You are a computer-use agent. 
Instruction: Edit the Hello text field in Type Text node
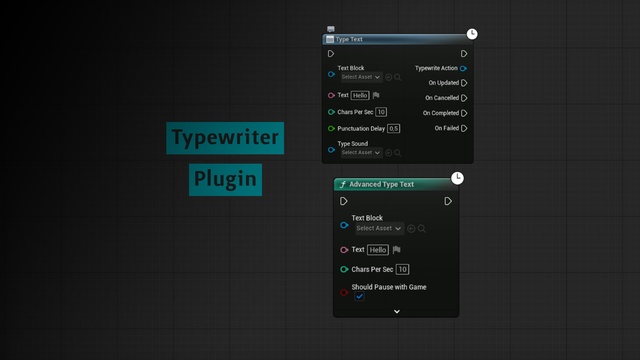pyautogui.click(x=360, y=96)
